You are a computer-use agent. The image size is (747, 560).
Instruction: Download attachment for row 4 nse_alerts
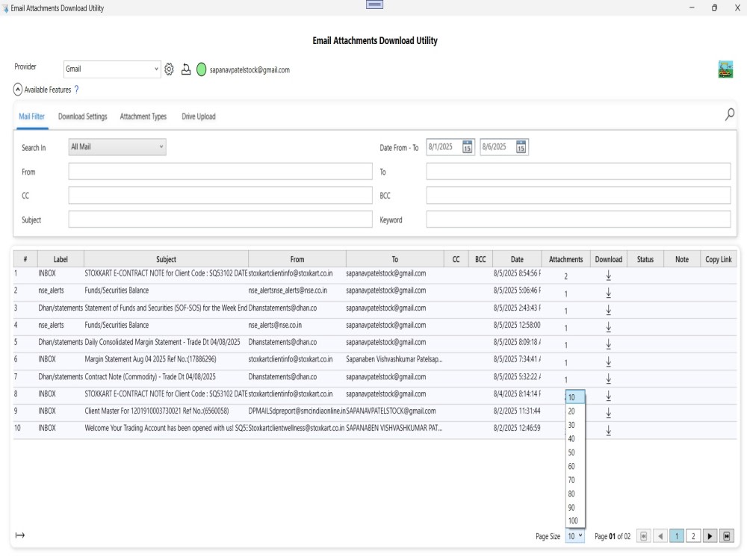(608, 327)
